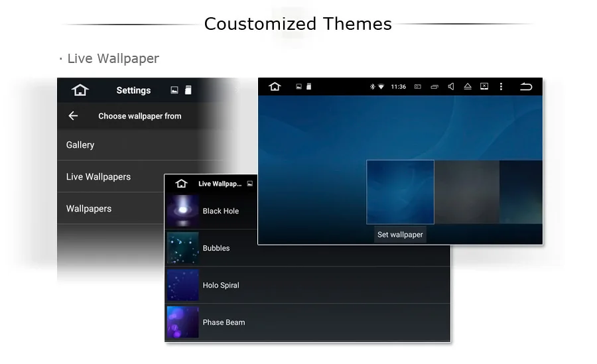Screen dimensions: 597x364
Task: Tap the home icon in Settings header
Action: pyautogui.click(x=80, y=90)
